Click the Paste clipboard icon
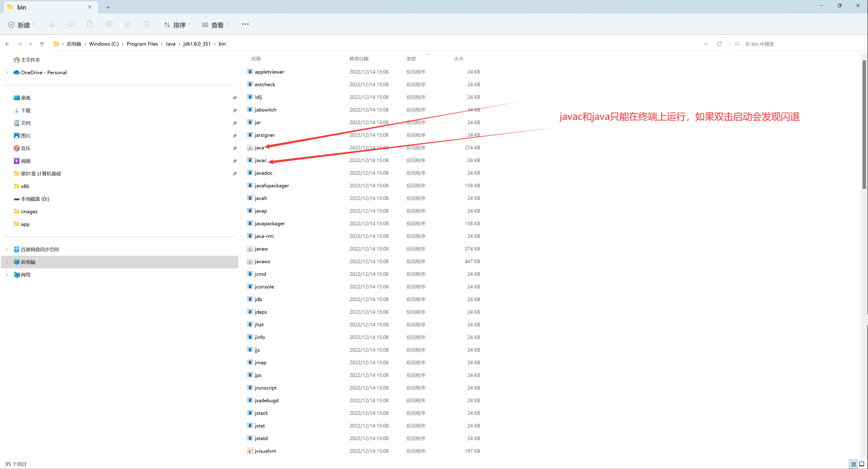Viewport: 868px width, 469px height. (90, 24)
